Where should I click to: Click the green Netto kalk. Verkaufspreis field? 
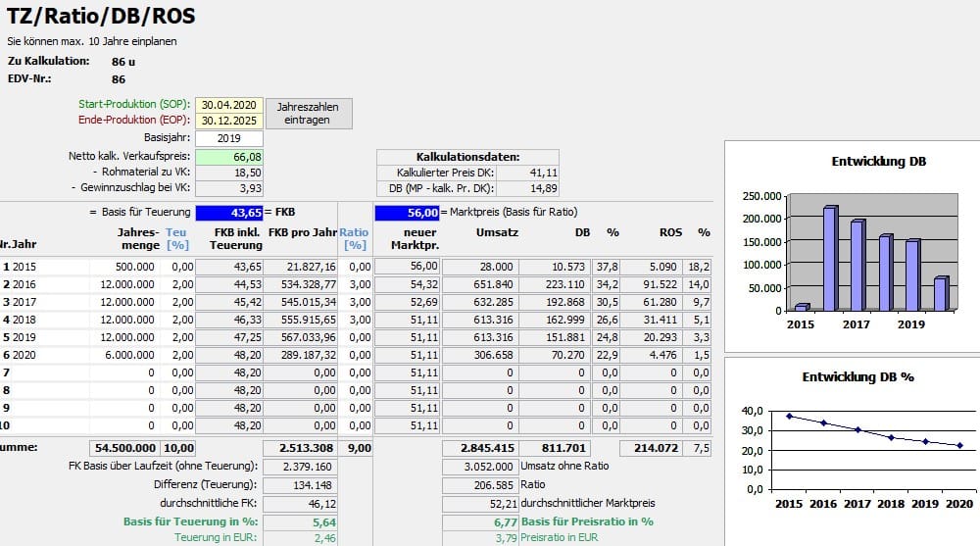(x=229, y=157)
